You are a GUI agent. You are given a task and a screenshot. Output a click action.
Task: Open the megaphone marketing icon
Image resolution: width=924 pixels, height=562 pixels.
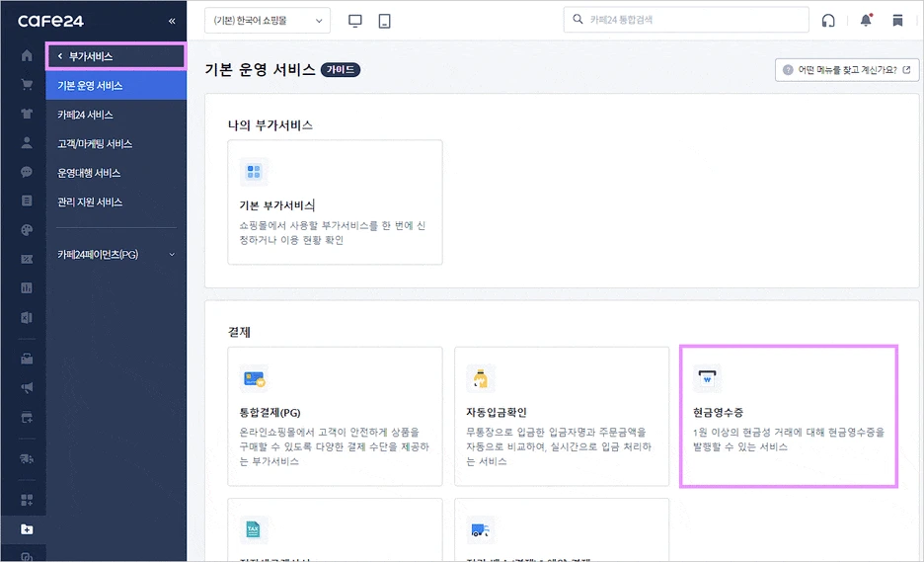pos(27,387)
